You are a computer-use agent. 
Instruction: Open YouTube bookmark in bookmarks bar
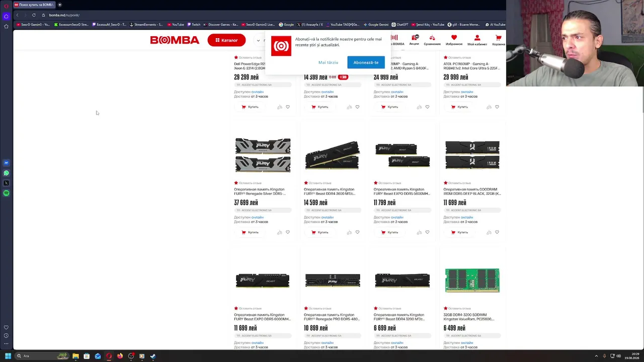coord(176,25)
